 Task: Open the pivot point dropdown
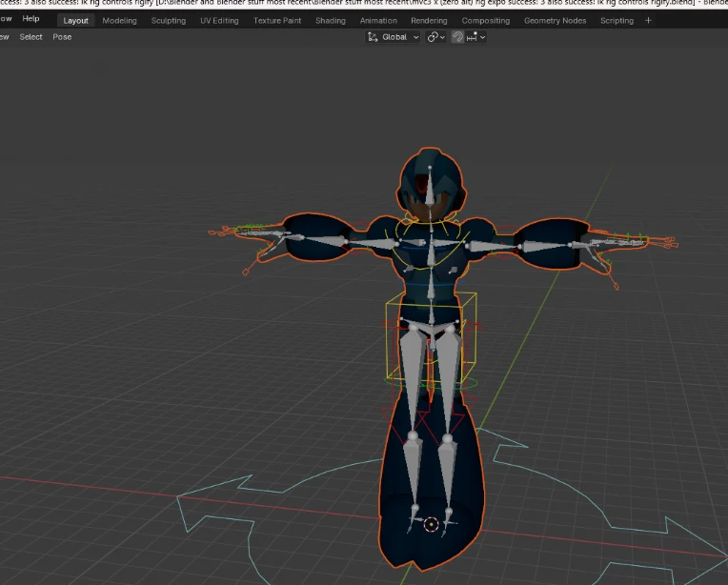point(436,37)
